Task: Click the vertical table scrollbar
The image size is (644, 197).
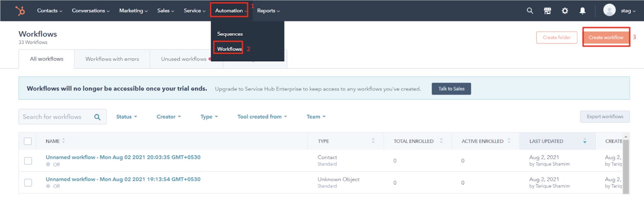Action: [x=626, y=164]
